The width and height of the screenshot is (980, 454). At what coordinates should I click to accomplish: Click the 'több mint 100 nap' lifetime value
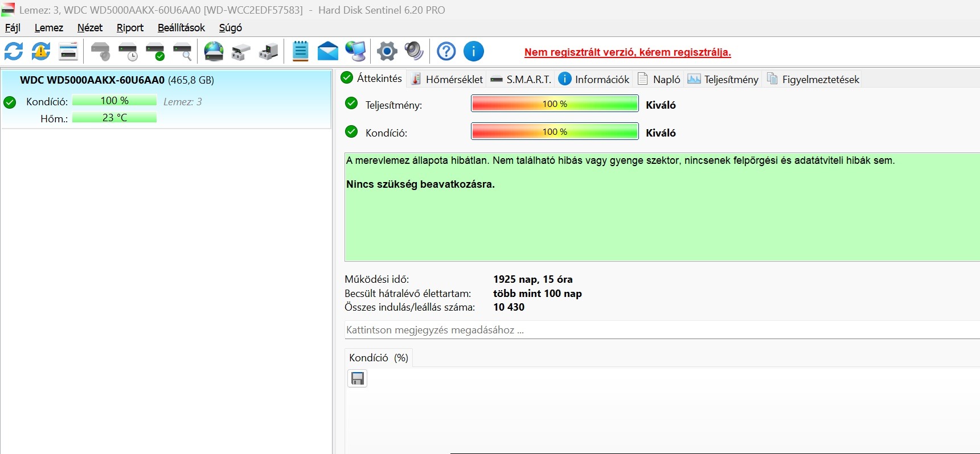[538, 294]
